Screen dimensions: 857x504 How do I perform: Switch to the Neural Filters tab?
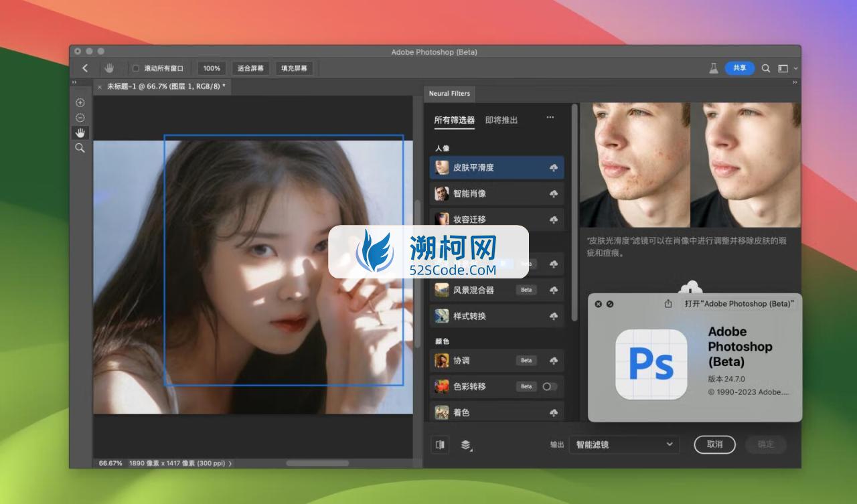point(449,94)
